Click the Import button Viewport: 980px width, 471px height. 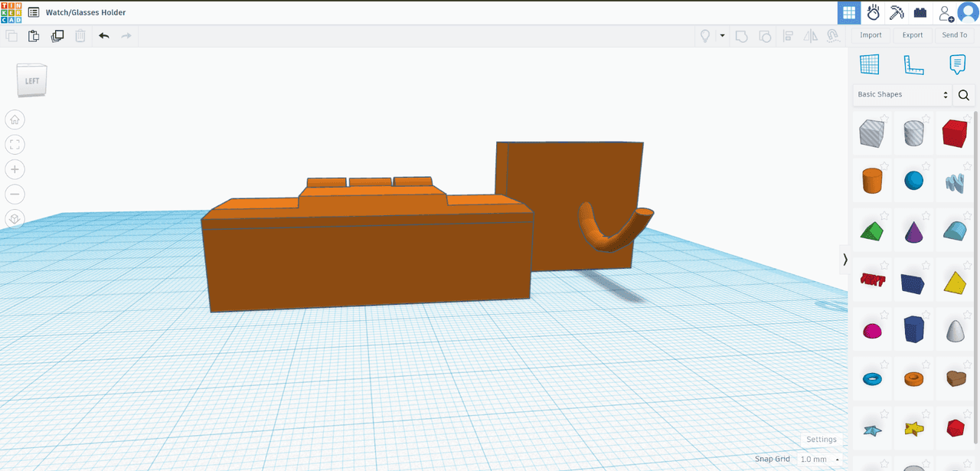[871, 35]
